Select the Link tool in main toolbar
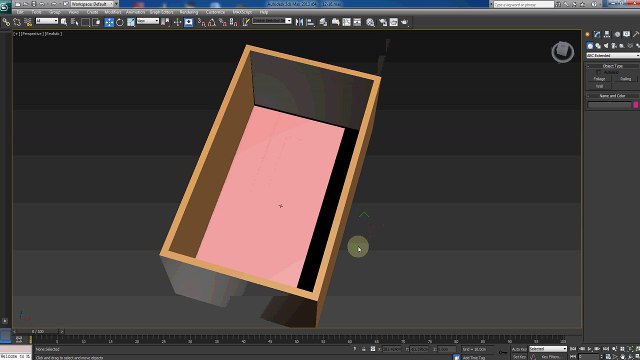The width and height of the screenshot is (640, 360). 6,22
